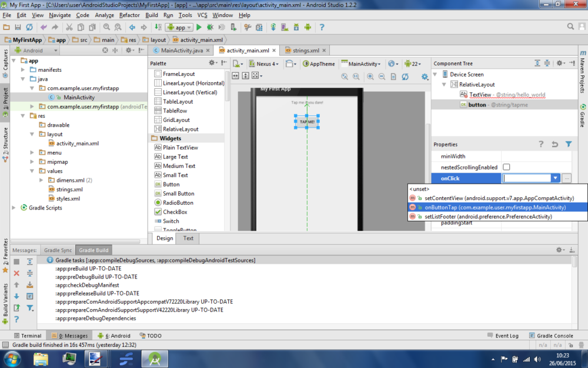This screenshot has width=588, height=368.
Task: Click the Properties filter funnel icon
Action: [569, 144]
